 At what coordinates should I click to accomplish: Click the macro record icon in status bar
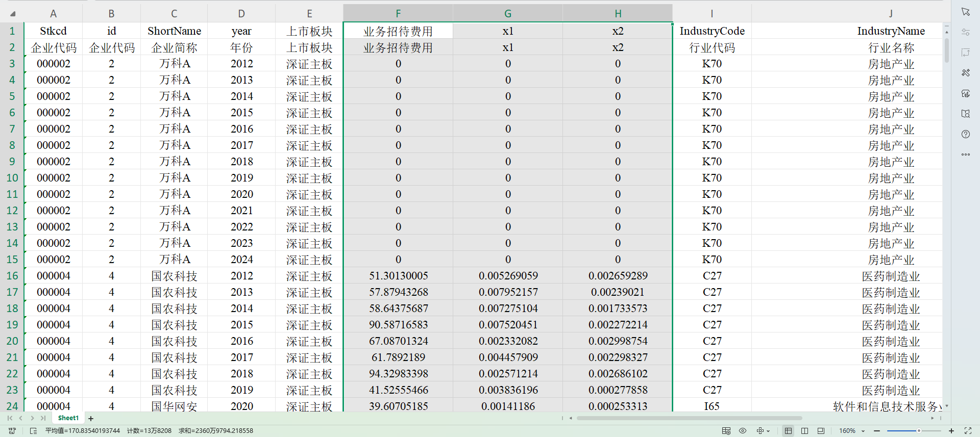[12, 431]
